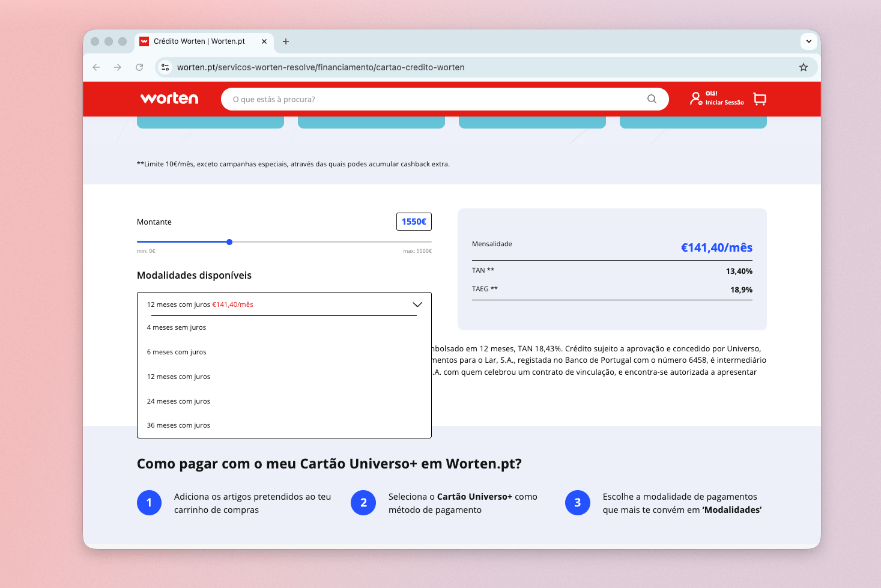Click the Worten logo in the header
This screenshot has width=881, height=588.
(x=169, y=99)
